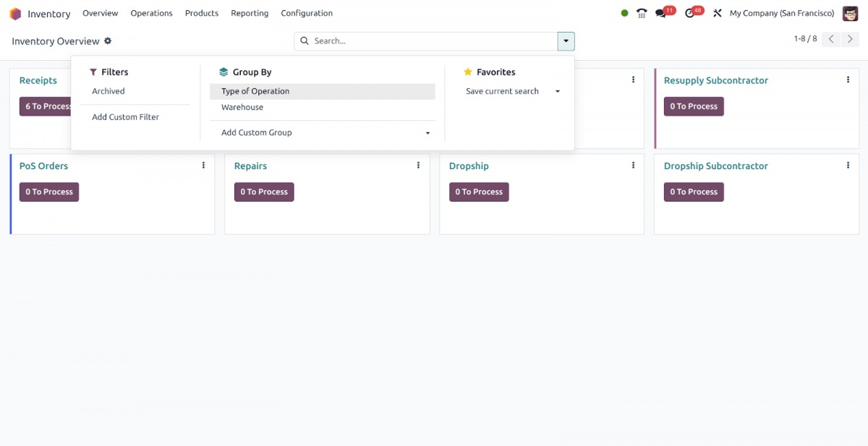Open the kebab menu on the Receipts card
868x446 pixels.
coord(203,80)
